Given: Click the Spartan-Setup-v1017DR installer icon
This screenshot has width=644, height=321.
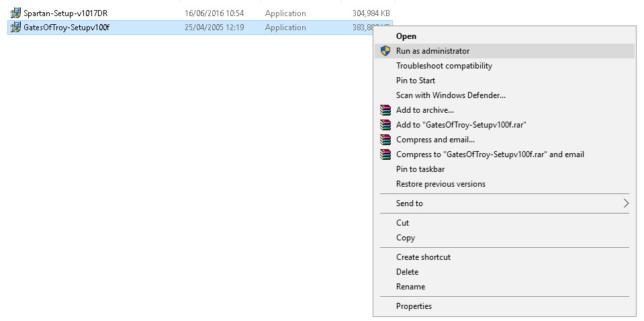Looking at the screenshot, I should coord(15,13).
